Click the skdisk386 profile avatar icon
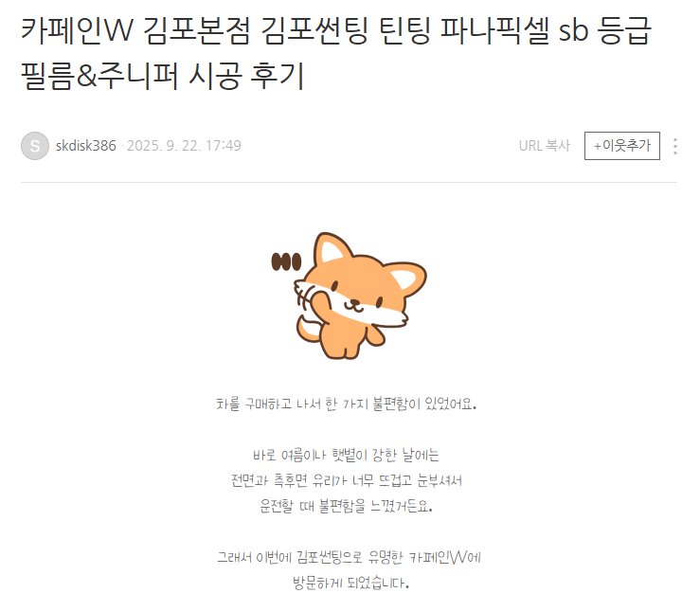Image resolution: width=700 pixels, height=611 pixels. (x=35, y=146)
